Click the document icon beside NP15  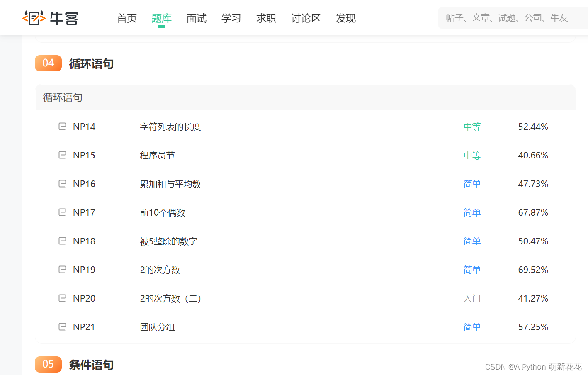pyautogui.click(x=62, y=155)
